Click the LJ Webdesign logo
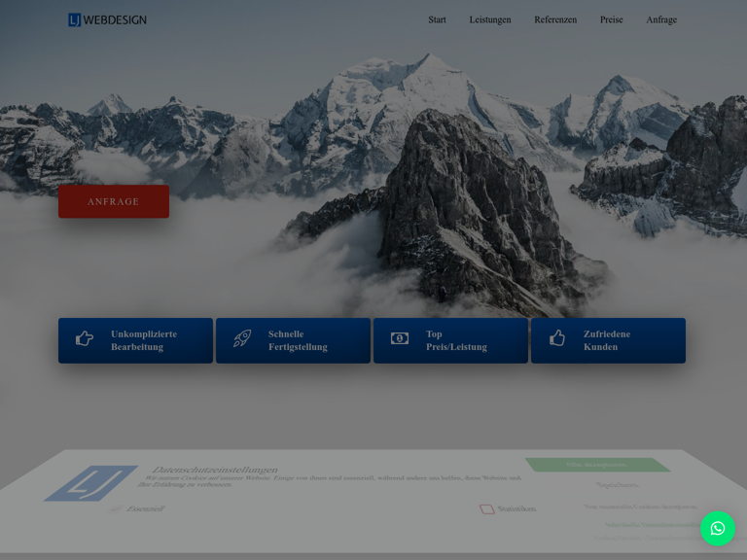This screenshot has width=747, height=560. 107,20
